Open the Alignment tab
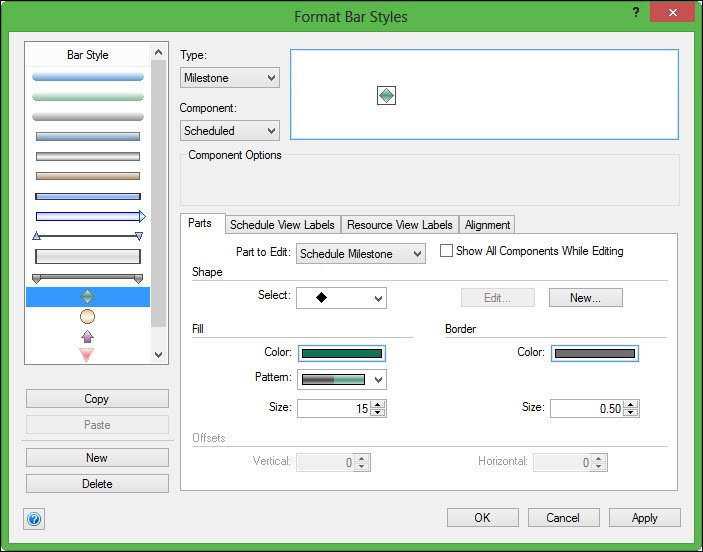This screenshot has width=703, height=552. click(x=487, y=225)
